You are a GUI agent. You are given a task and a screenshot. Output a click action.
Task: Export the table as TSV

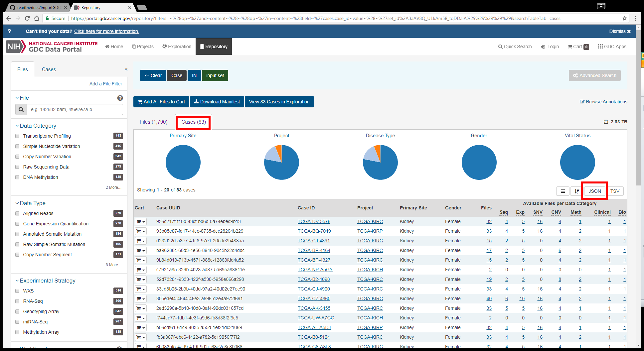click(615, 191)
